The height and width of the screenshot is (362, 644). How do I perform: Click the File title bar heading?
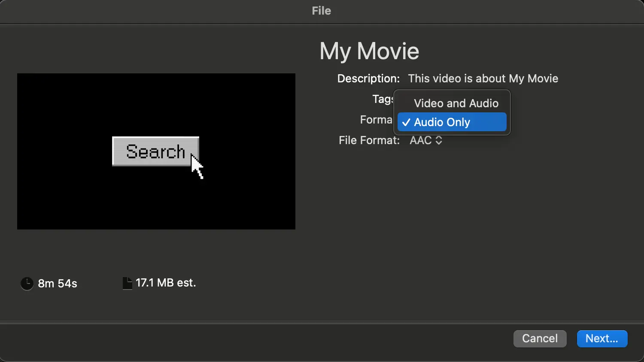click(321, 11)
